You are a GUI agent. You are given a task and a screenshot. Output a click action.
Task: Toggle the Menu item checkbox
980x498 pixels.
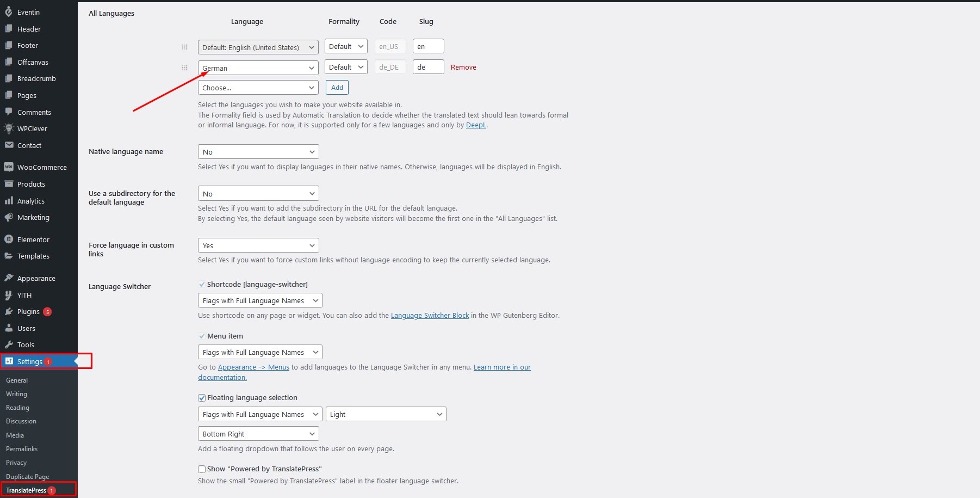(x=202, y=336)
